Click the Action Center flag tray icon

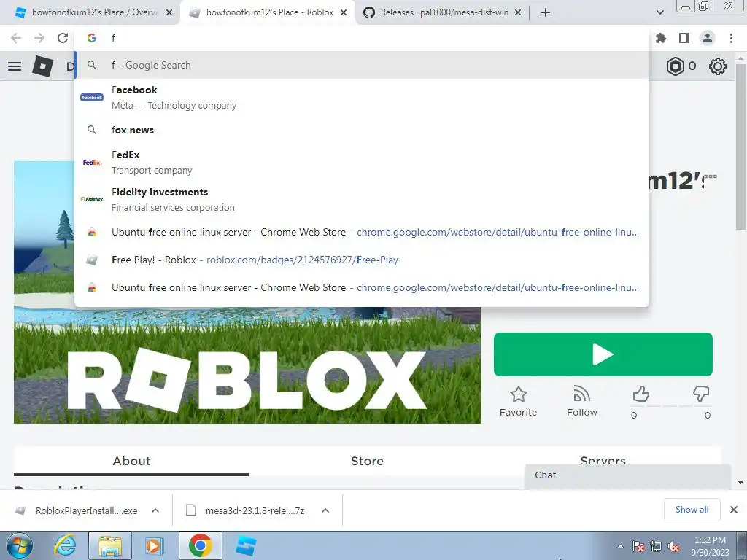click(x=638, y=546)
